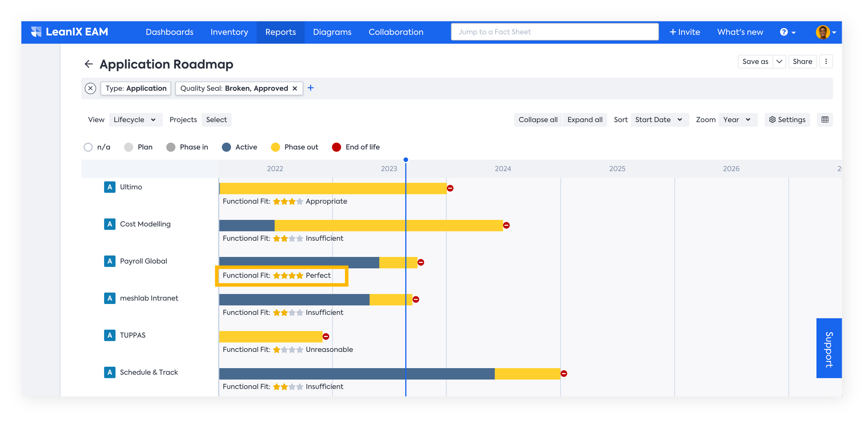Viewport: 868px width, 422px height.
Task: Open the Dashboards menu
Action: click(x=170, y=32)
